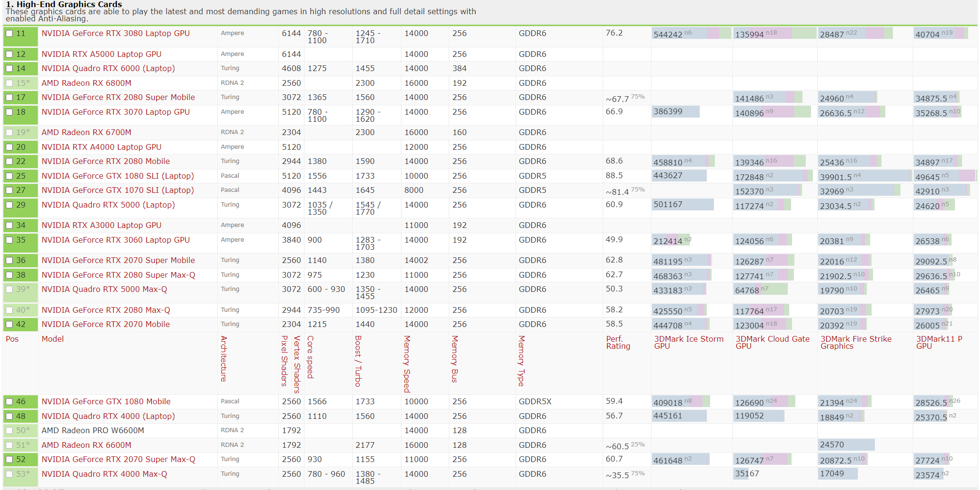Open NVIDIA Quadro RTX 4000 Max-Q link
This screenshot has height=490, width=980.
pos(104,474)
